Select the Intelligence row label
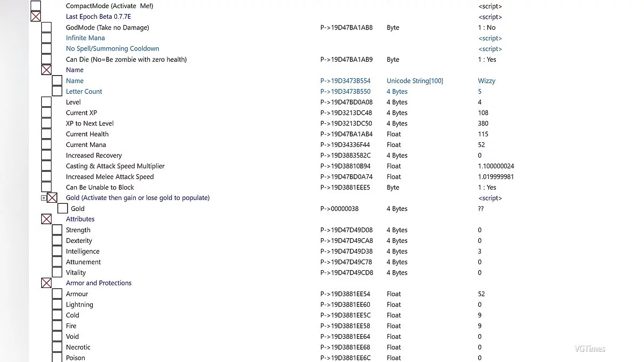Viewport: 644px width, 362px height. click(x=83, y=251)
